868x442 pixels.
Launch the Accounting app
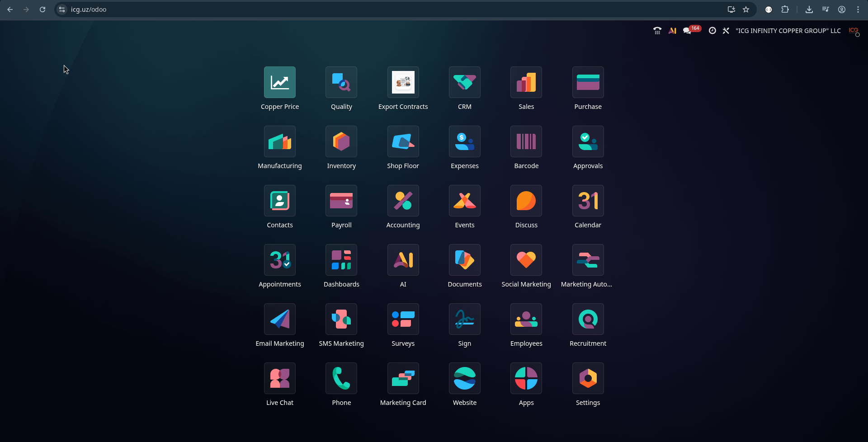(403, 201)
